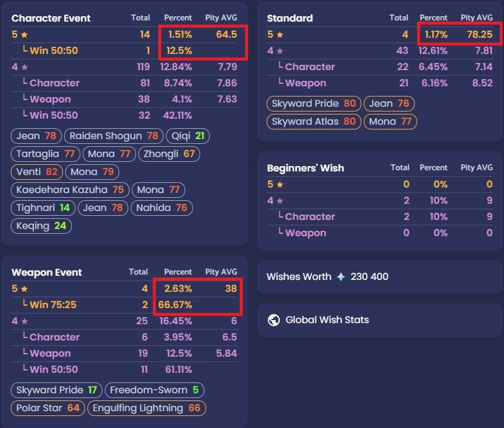Click the Qiqi 21 pity tag

click(188, 136)
